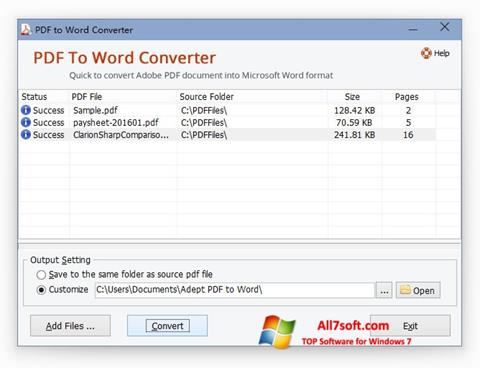Click the folder icon on the Open button
Image resolution: width=480 pixels, height=368 pixels.
tap(405, 290)
